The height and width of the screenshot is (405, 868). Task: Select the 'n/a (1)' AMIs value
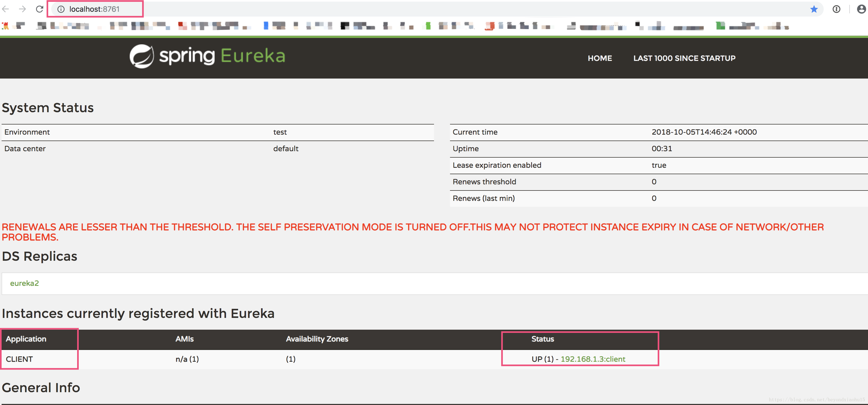click(187, 359)
